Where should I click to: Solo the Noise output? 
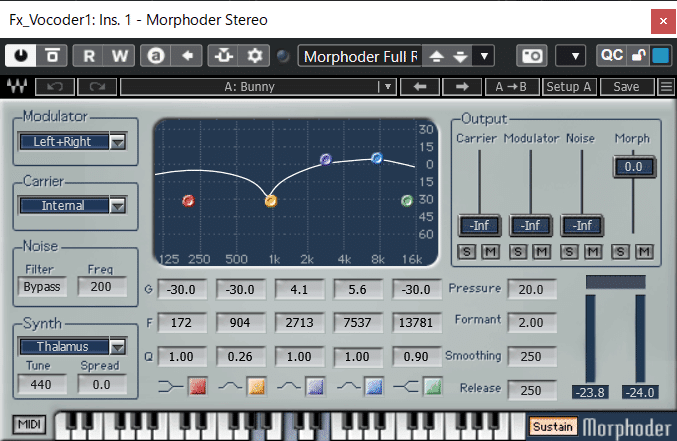[569, 252]
